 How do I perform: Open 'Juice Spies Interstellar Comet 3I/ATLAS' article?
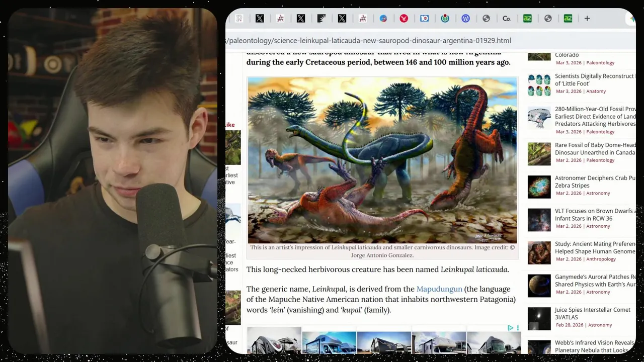[592, 314]
